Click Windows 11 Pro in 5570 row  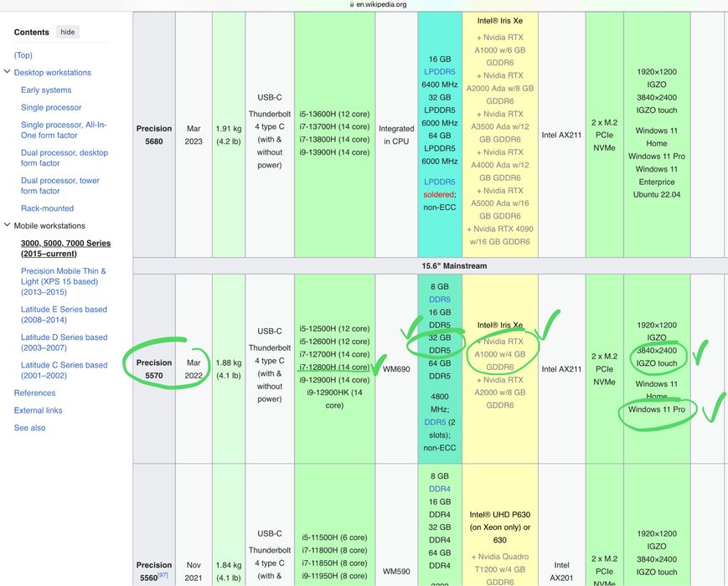657,409
